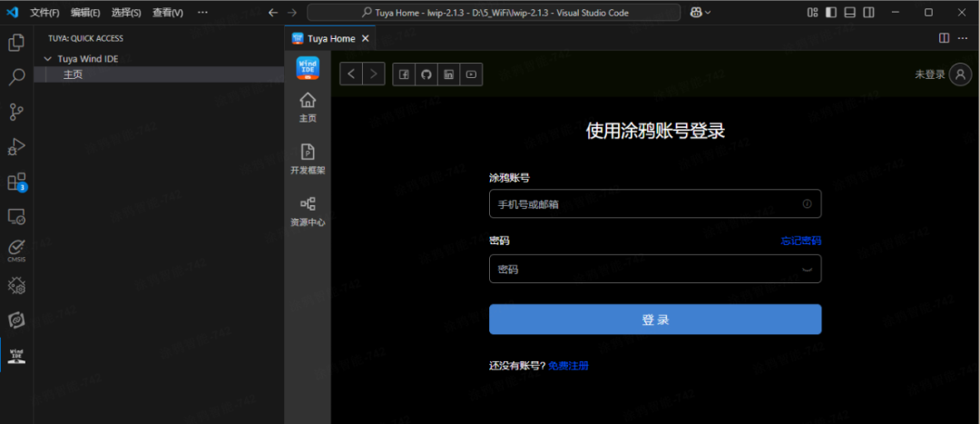Open the 查看(V) menu

168,13
